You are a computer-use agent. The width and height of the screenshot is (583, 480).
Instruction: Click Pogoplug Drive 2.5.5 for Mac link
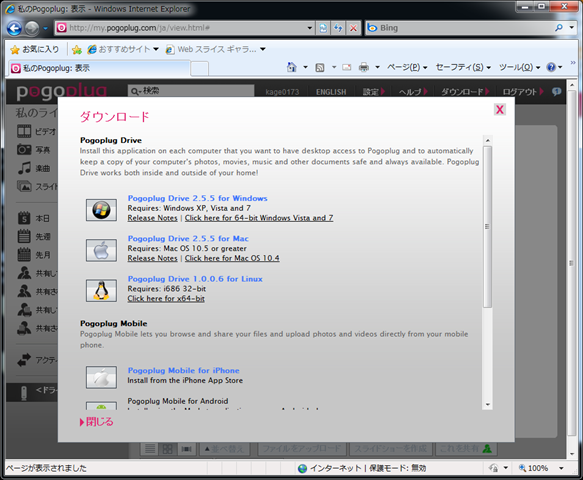click(188, 238)
